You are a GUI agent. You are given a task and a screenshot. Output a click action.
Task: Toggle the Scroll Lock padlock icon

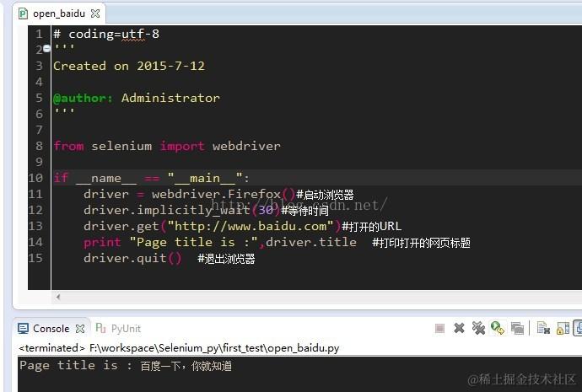[563, 329]
